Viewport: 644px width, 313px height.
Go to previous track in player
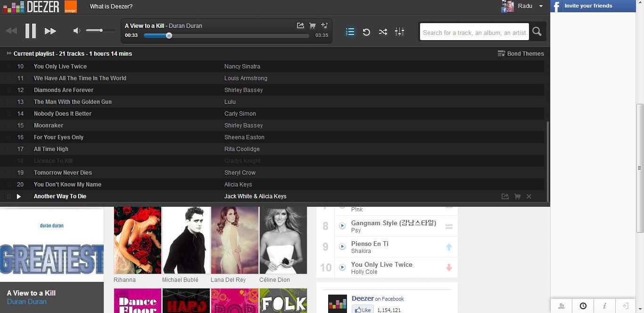coord(11,31)
